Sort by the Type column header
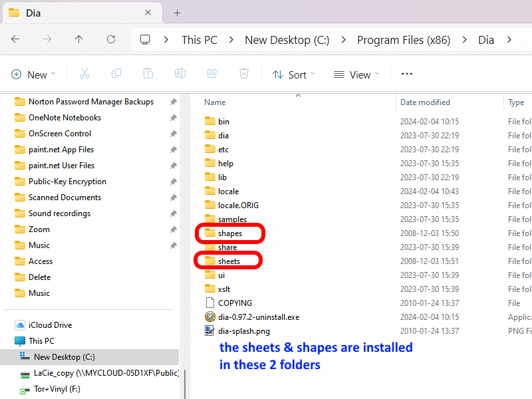Viewport: 532px width, 399px height. (x=516, y=102)
